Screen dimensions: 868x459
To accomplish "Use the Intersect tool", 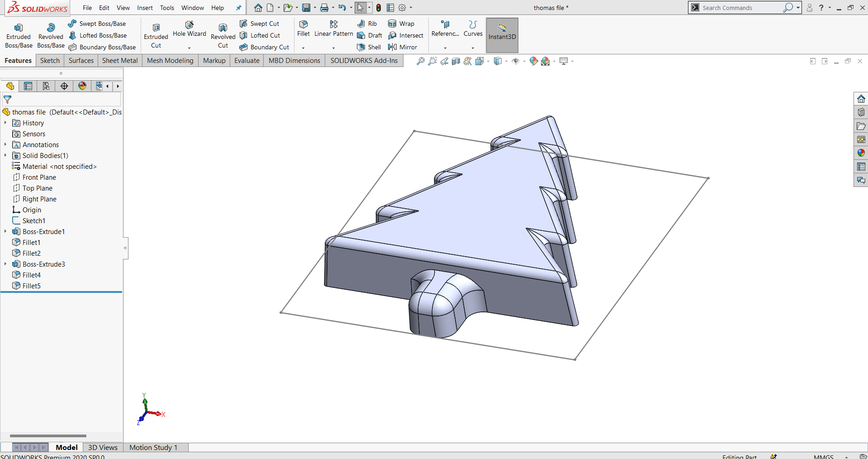I will tap(406, 35).
